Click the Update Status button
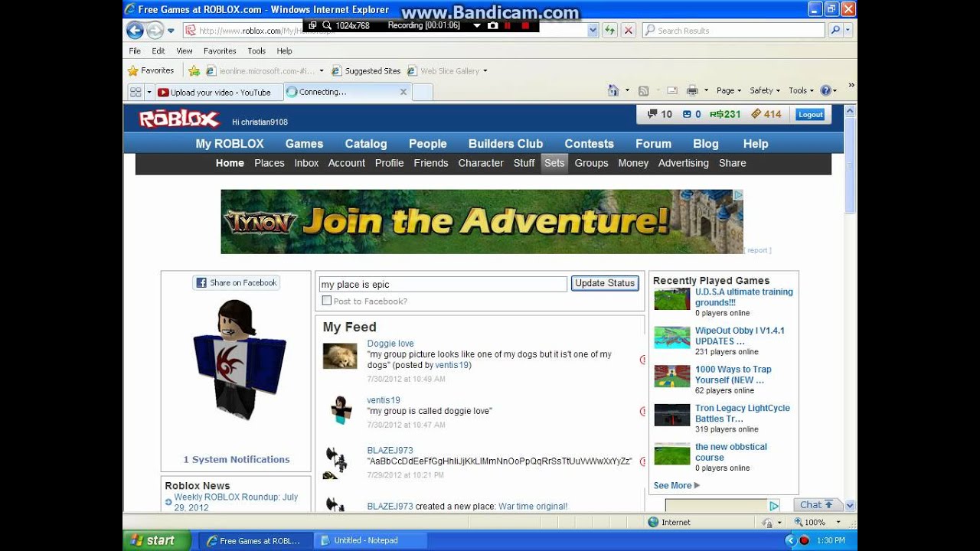This screenshot has width=980, height=551. [x=605, y=283]
